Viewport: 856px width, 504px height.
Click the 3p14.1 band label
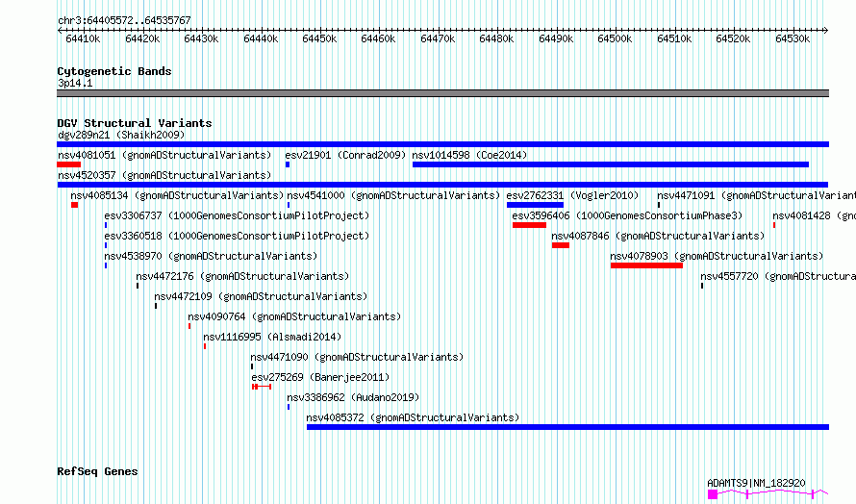(75, 83)
